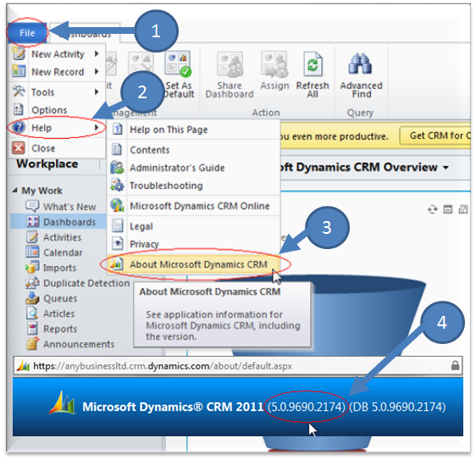Click the About Dynamics CRM logo icon
Viewport: 476px width, 460px height.
click(x=117, y=263)
